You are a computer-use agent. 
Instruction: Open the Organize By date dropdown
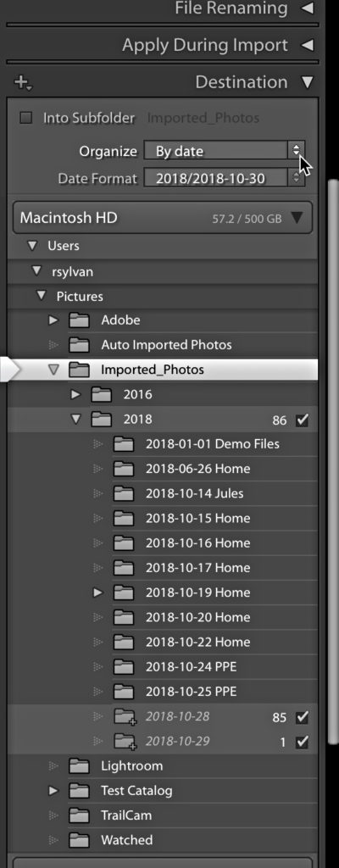[225, 151]
